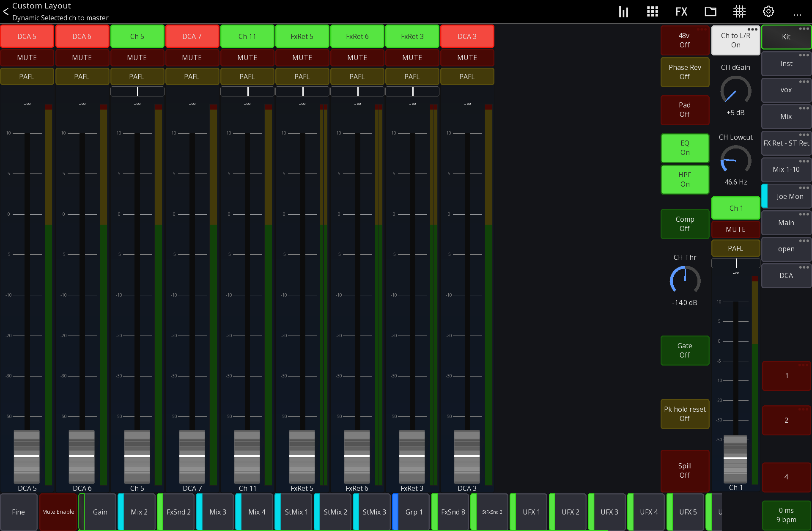Viewport: 812px width, 531px height.
Task: Switch to the Main layer
Action: 786,223
